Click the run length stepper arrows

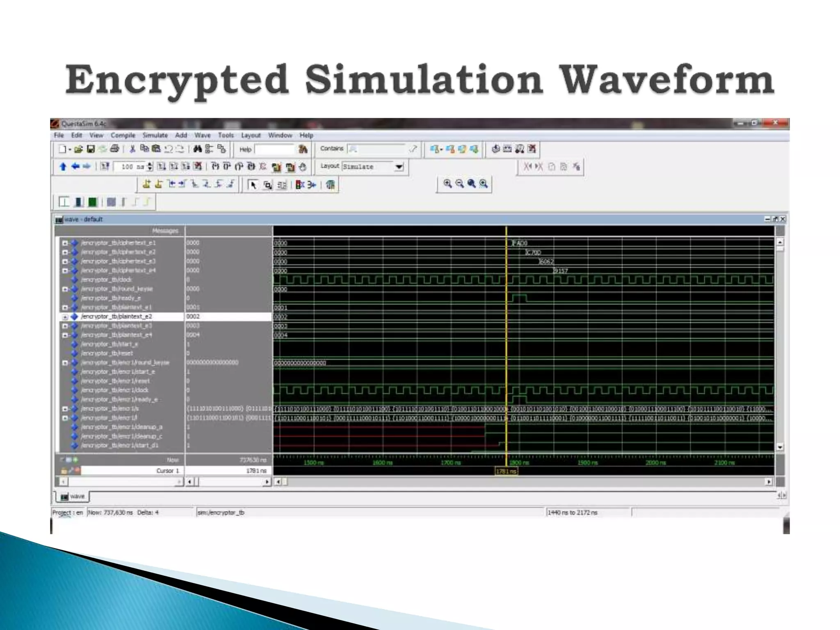pos(150,167)
